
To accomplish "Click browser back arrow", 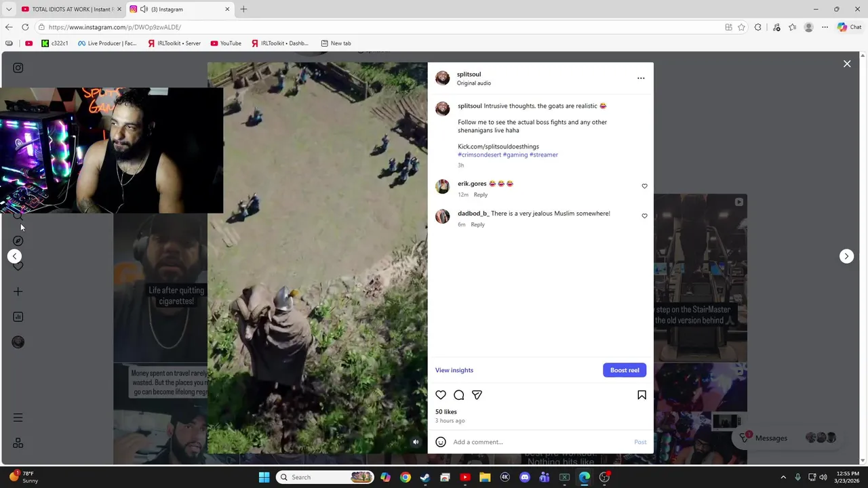I will point(9,27).
